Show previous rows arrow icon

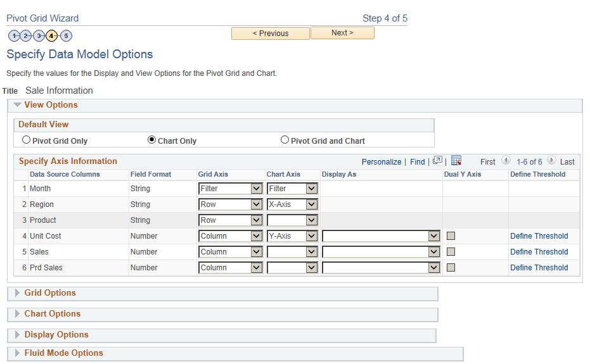[506, 161]
